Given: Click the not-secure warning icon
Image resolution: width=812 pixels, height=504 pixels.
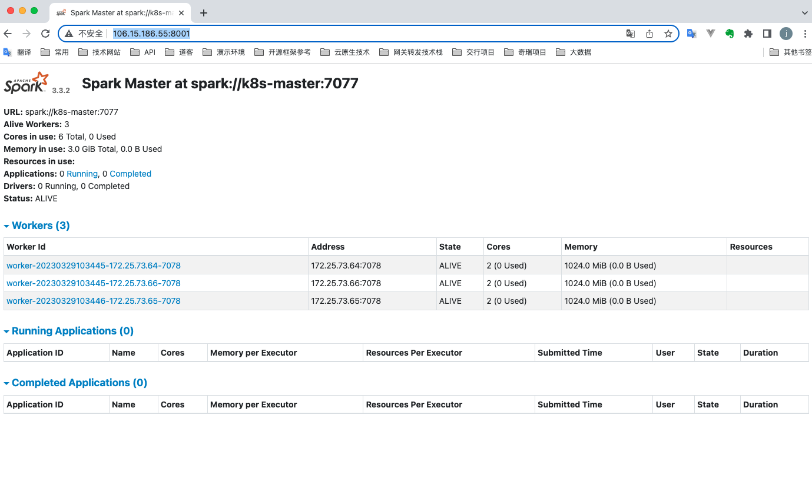Looking at the screenshot, I should (x=69, y=34).
